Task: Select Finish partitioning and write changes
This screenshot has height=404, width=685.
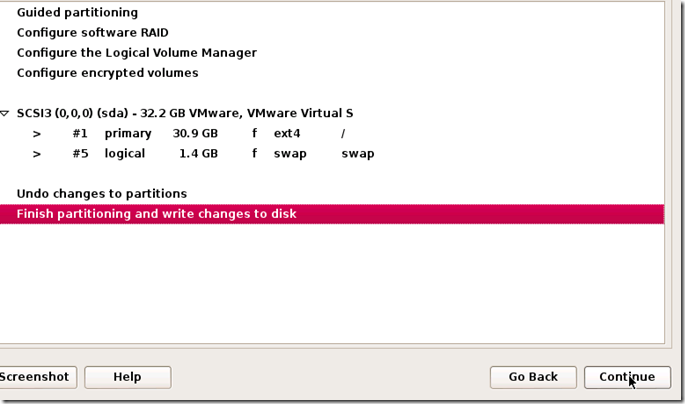Action: click(156, 214)
